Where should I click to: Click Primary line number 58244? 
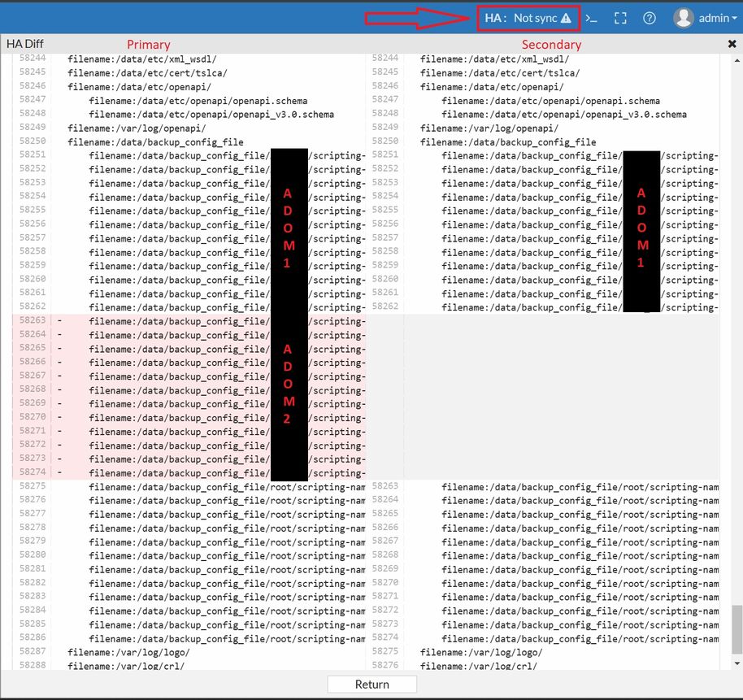point(33,58)
